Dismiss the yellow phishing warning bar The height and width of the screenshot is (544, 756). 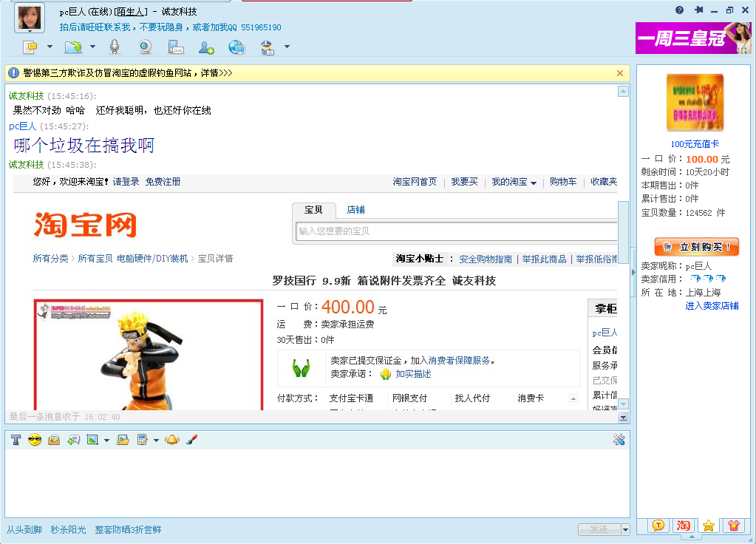tap(620, 73)
